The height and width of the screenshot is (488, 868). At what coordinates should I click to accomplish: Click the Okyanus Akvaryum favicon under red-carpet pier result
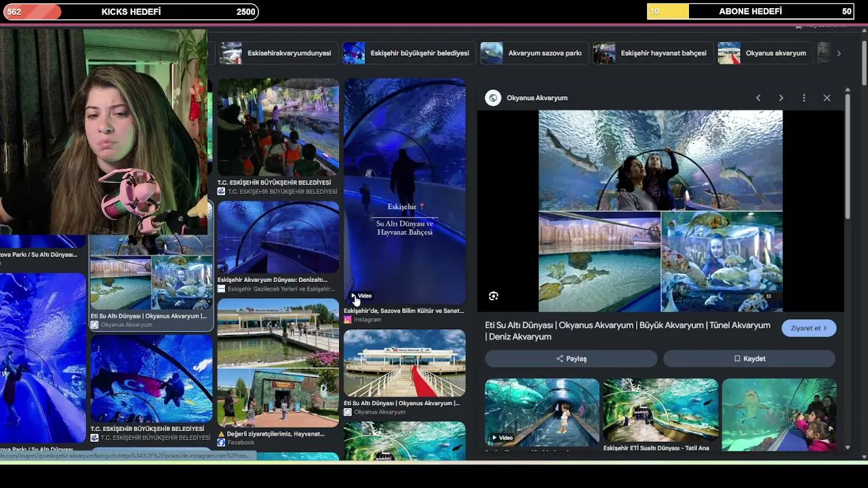[348, 412]
